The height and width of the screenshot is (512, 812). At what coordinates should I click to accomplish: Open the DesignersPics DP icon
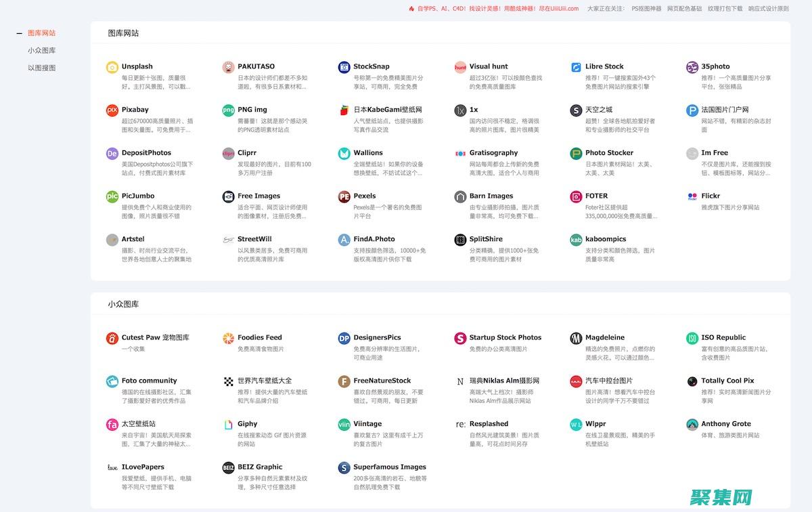[344, 338]
